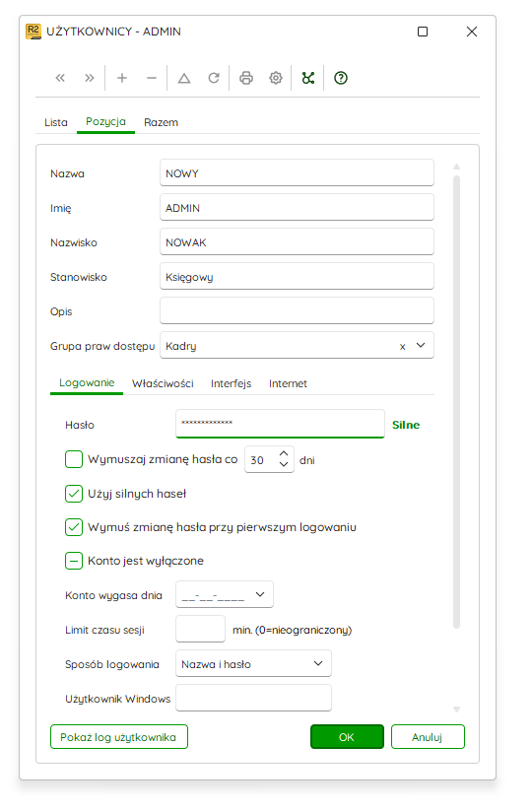This screenshot has width=532, height=812.
Task: Toggle Konto jest wyłączone checkbox
Action: [x=74, y=561]
